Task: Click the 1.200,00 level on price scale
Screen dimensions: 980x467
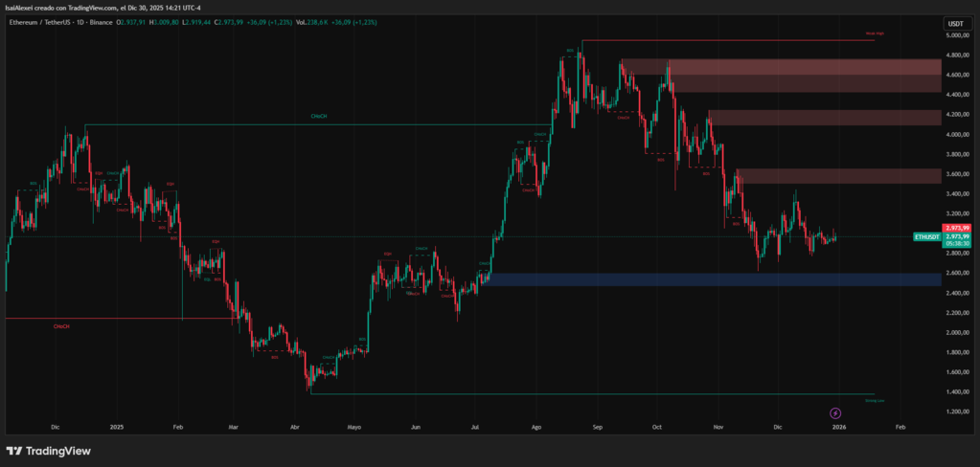Action: [955, 411]
